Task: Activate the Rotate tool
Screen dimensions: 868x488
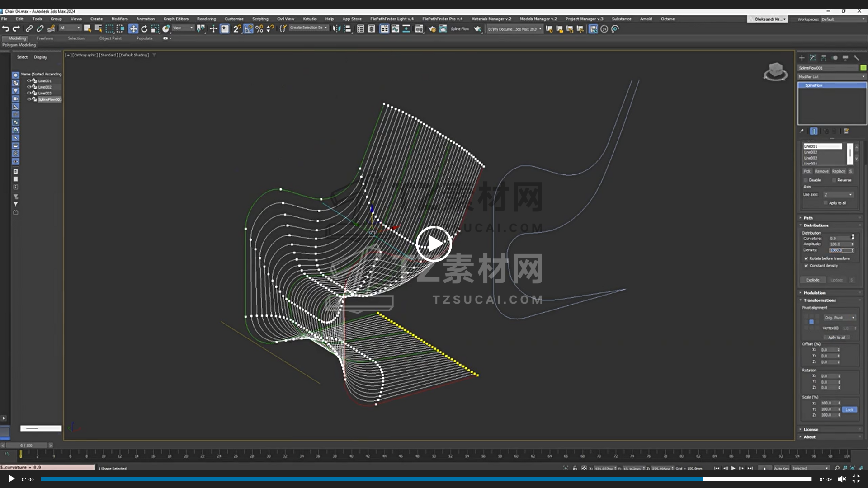Action: click(x=144, y=29)
